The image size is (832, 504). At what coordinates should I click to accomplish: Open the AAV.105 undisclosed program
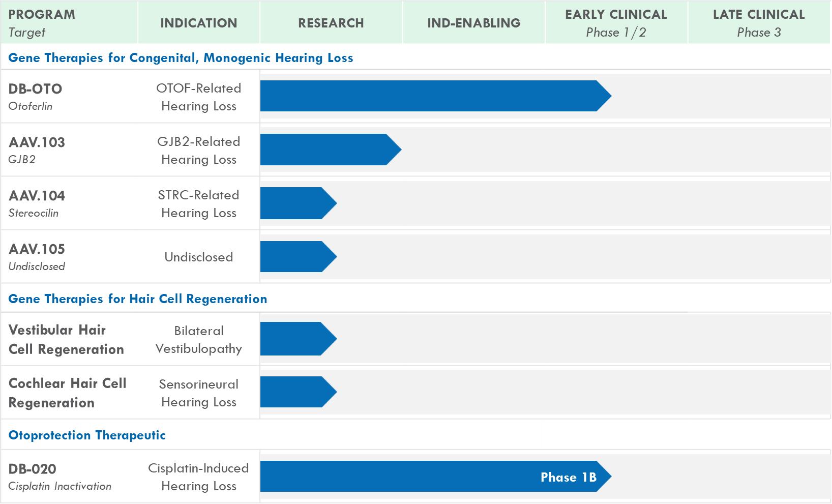coord(37,249)
